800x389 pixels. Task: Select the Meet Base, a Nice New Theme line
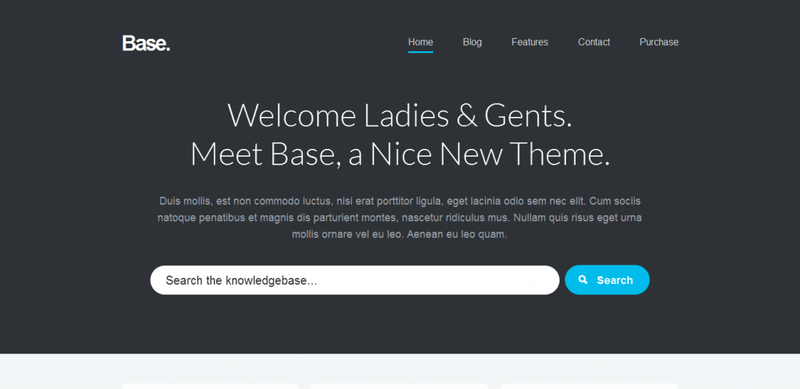click(400, 154)
